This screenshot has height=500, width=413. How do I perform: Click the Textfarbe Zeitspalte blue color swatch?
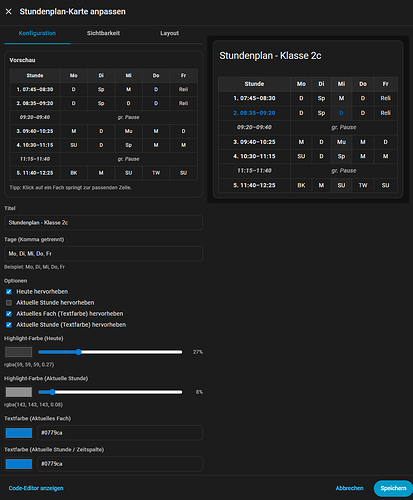19,464
